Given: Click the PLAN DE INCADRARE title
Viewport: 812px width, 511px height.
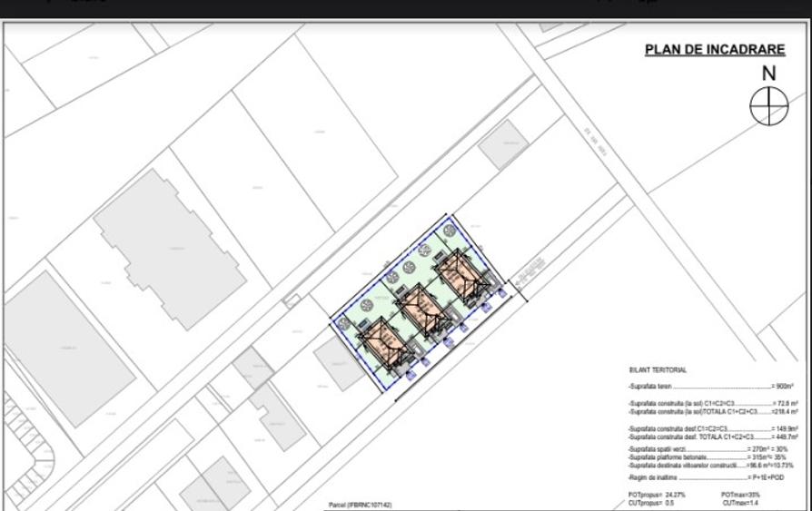Looking at the screenshot, I should click(x=714, y=50).
